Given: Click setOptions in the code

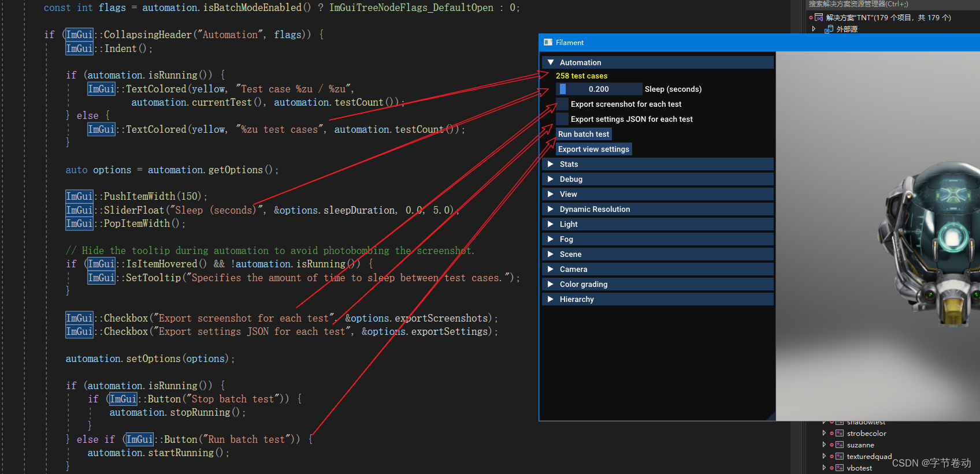Looking at the screenshot, I should (153, 359).
